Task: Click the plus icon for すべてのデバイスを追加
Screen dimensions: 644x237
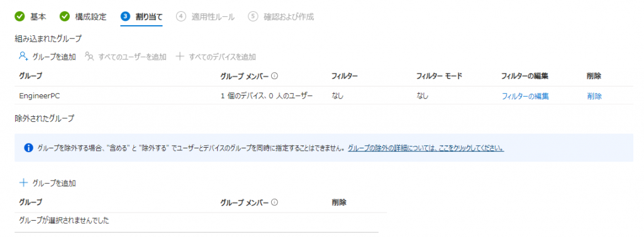Action: [179, 57]
